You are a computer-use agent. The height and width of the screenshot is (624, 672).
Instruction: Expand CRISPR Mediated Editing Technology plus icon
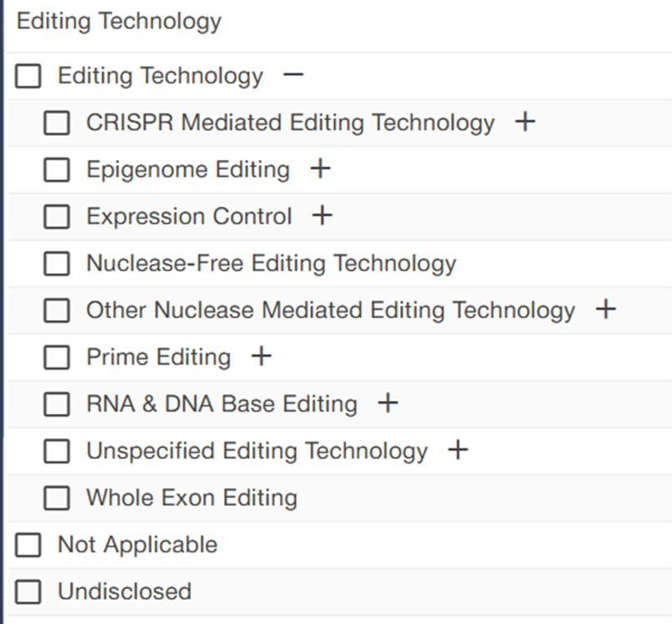[x=524, y=122]
